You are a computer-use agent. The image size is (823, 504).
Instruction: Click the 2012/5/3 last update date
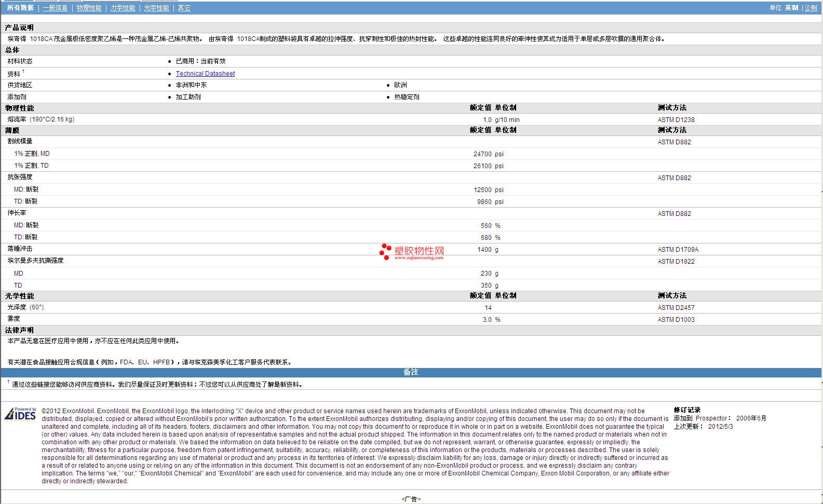tap(721, 427)
